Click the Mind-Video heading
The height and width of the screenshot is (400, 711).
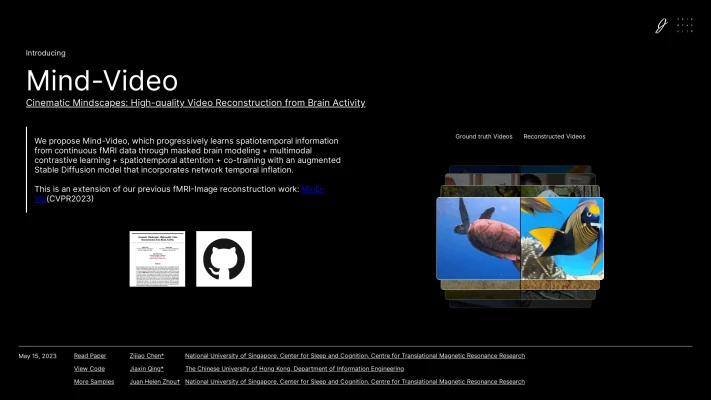(x=102, y=81)
